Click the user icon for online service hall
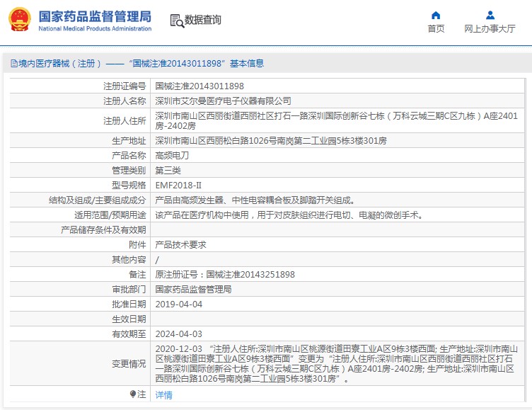Viewport: 532px width, 410px height. [x=490, y=16]
